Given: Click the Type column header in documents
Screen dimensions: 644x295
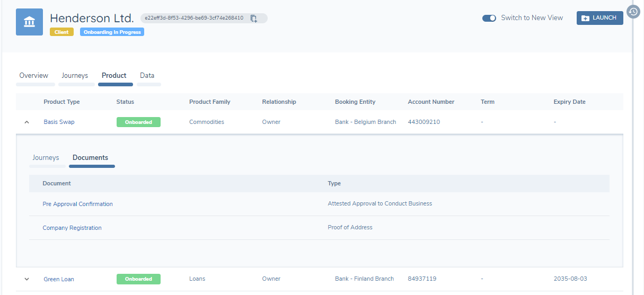Looking at the screenshot, I should (x=334, y=183).
